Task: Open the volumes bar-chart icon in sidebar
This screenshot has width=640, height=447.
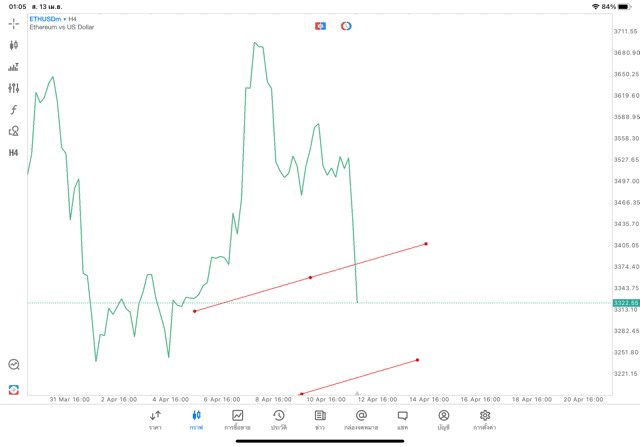Action: [14, 67]
